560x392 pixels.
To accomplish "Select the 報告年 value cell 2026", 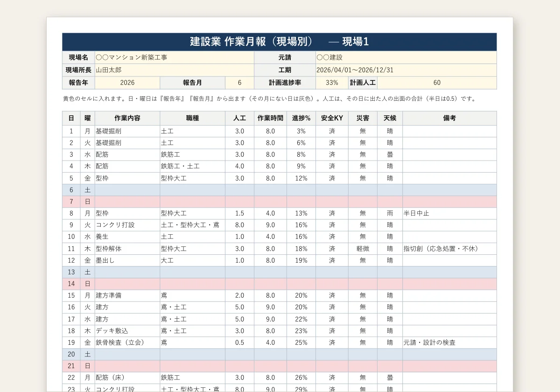I will (127, 83).
